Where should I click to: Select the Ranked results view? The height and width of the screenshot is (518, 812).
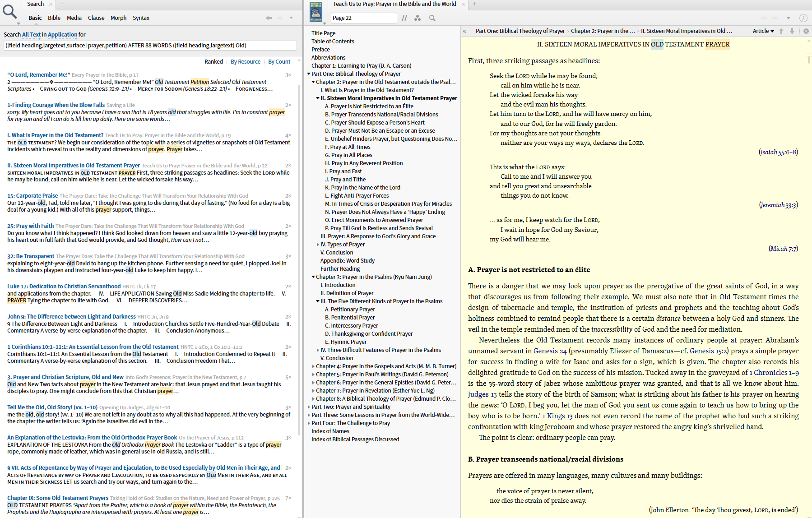click(x=213, y=62)
